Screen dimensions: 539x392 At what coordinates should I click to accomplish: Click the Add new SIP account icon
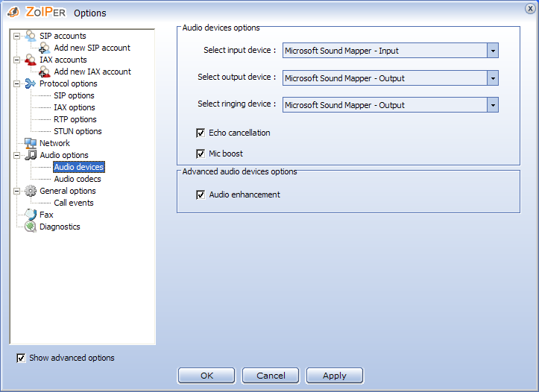click(x=45, y=48)
